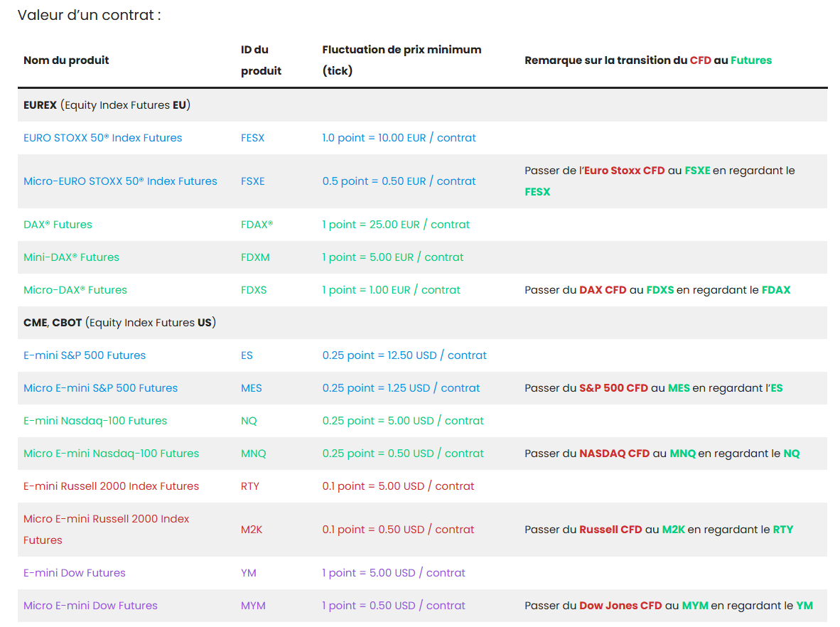
Task: Click the MNQ product ID
Action: 254,454
